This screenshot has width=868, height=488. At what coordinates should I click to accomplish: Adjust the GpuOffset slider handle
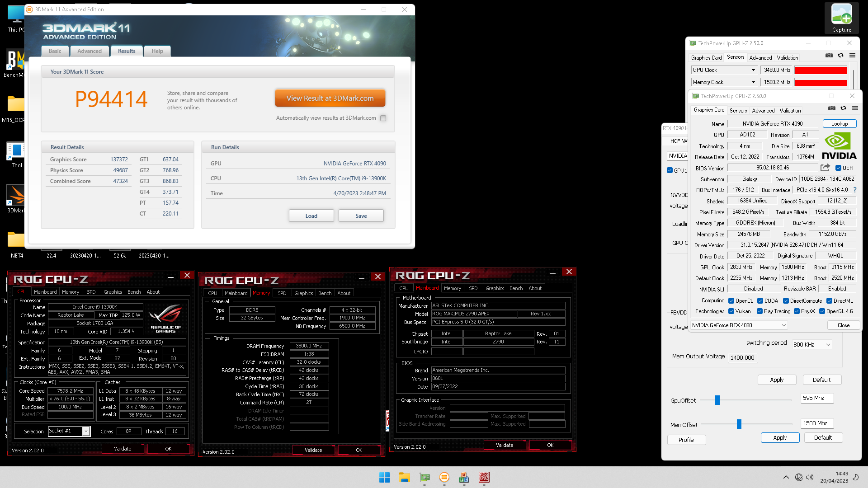[717, 400]
